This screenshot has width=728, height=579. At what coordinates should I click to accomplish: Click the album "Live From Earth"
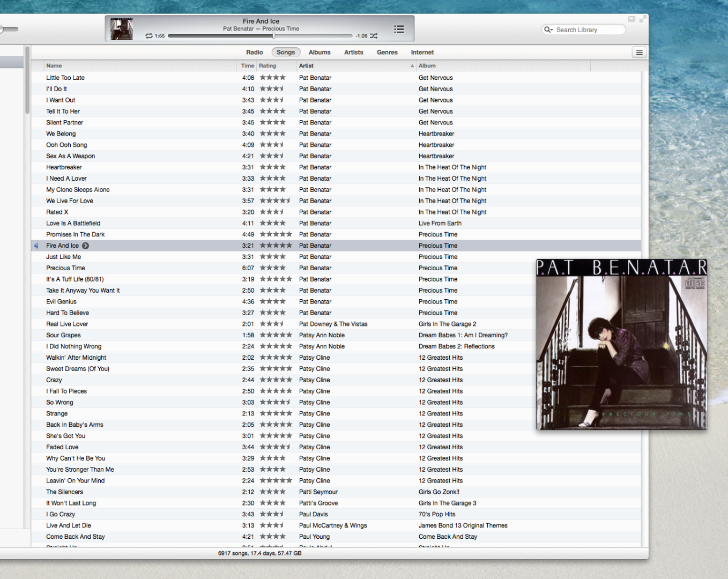coord(440,223)
